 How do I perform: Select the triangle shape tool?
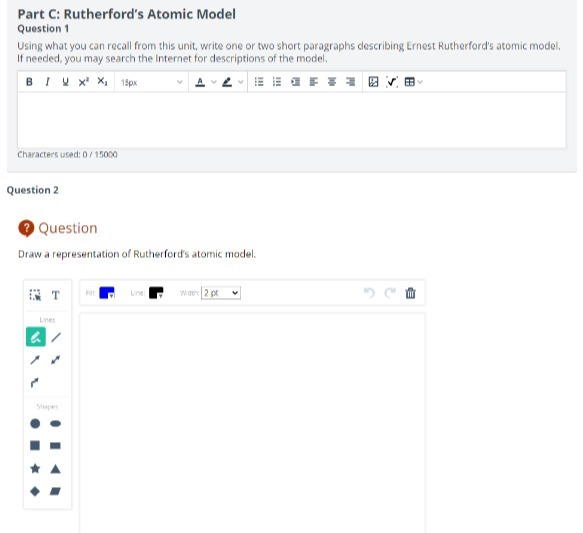click(55, 469)
